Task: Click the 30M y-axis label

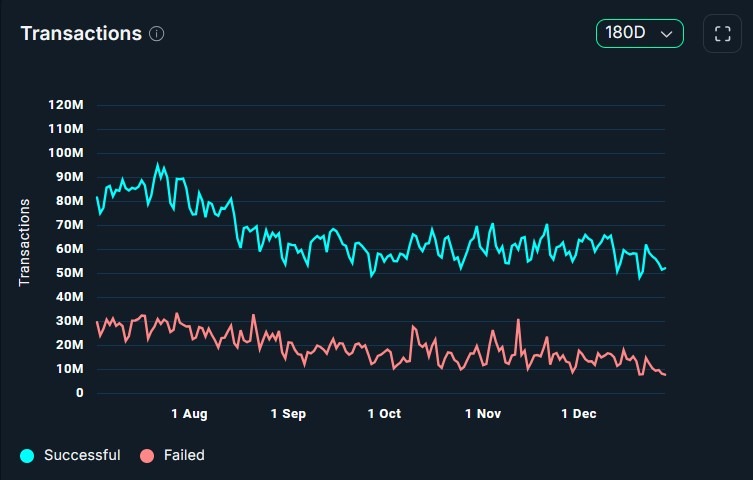Action: [70, 321]
